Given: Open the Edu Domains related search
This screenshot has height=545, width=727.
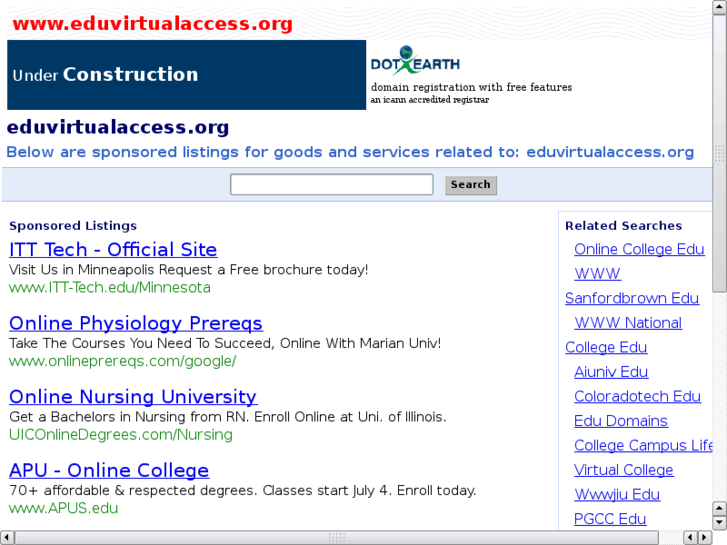Looking at the screenshot, I should (620, 421).
